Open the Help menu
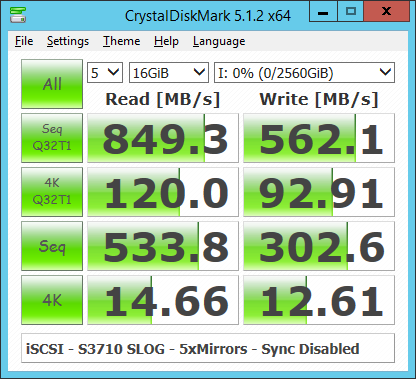Screen dimensions: 416x379 (166, 41)
